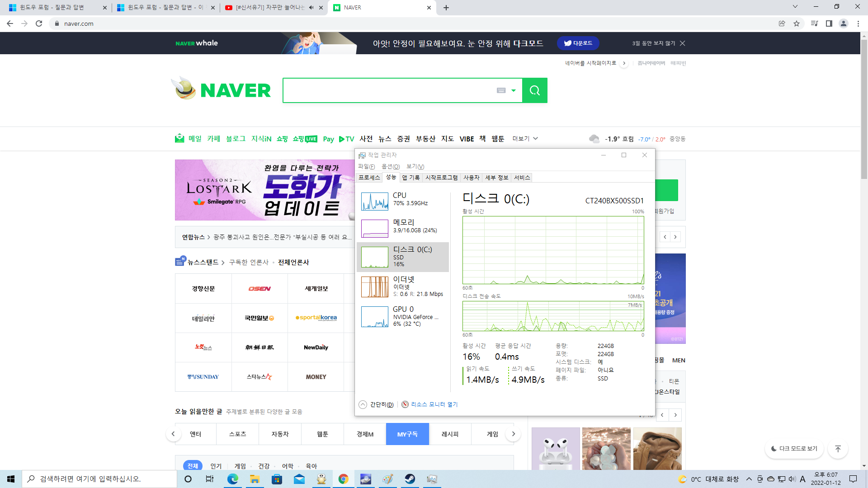This screenshot has width=868, height=488.
Task: Show hidden tray icons chevron
Action: pyautogui.click(x=749, y=479)
